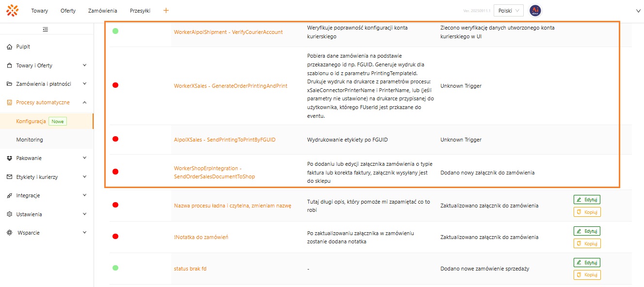Click Edytuj for status brak fd
The image size is (644, 287).
click(x=587, y=263)
